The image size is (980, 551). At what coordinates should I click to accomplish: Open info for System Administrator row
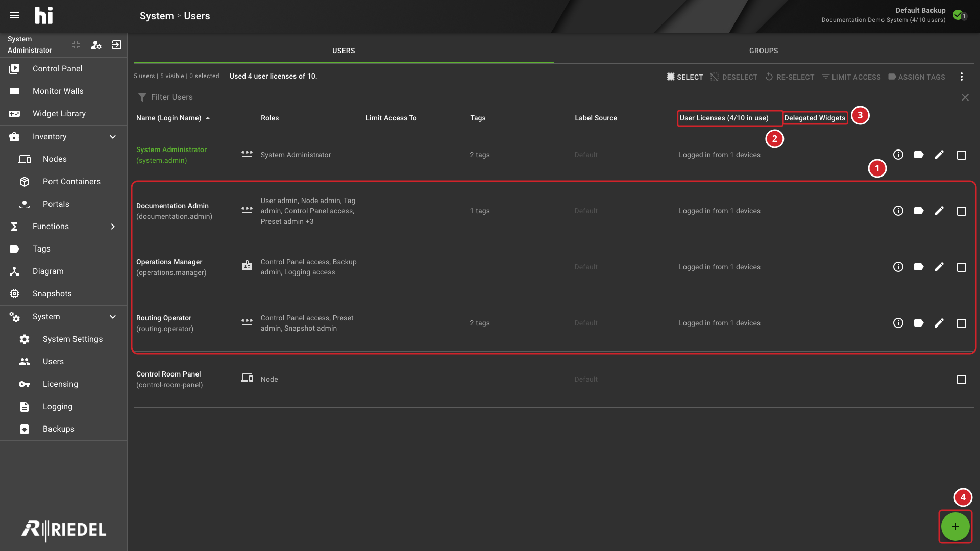click(x=898, y=155)
